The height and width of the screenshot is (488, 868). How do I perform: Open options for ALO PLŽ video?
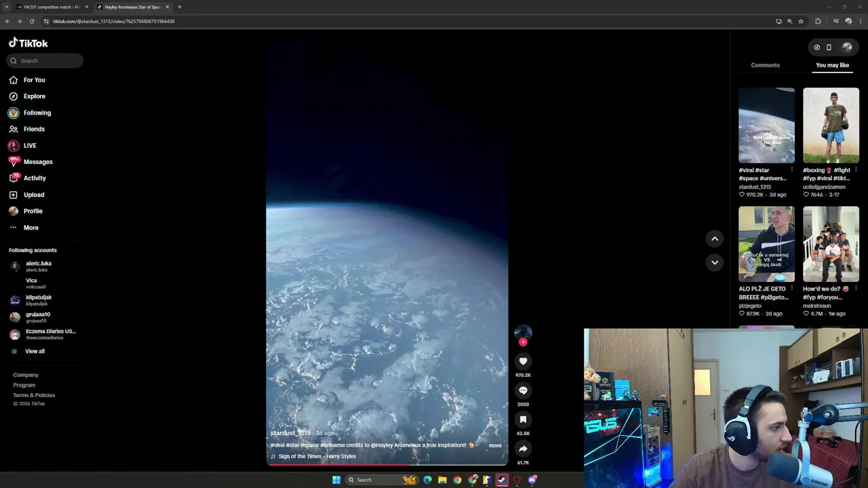tap(791, 288)
